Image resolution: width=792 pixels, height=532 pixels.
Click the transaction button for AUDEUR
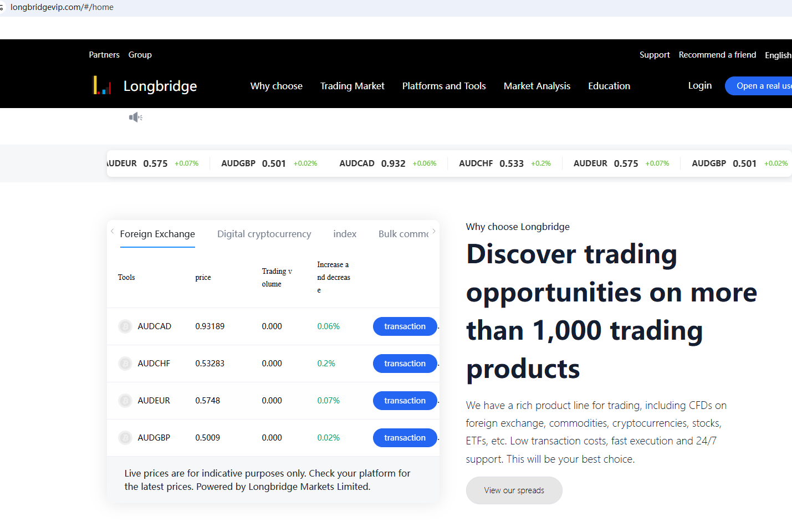coord(405,401)
